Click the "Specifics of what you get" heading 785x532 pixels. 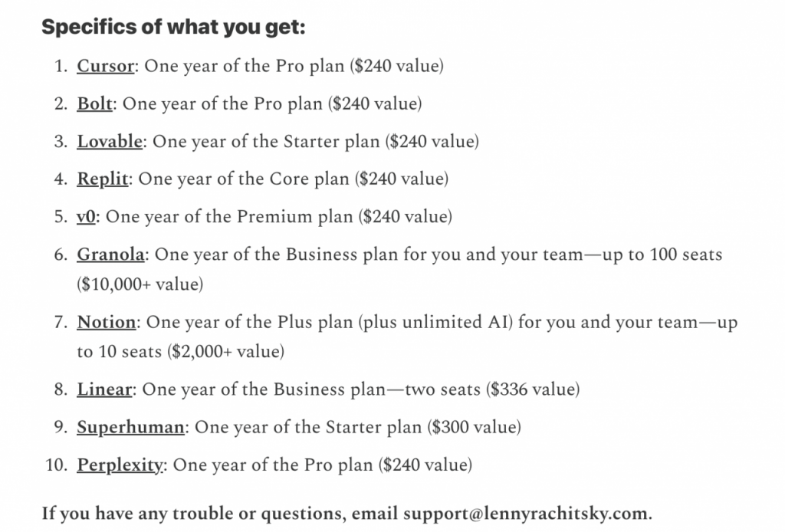click(173, 28)
